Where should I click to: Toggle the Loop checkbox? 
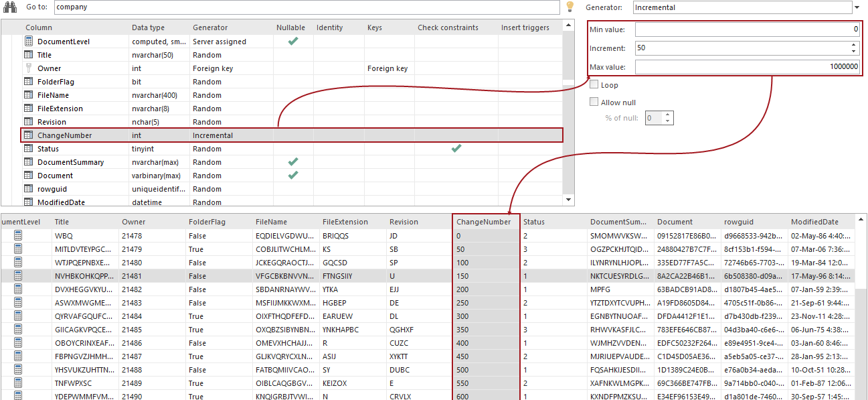(594, 85)
